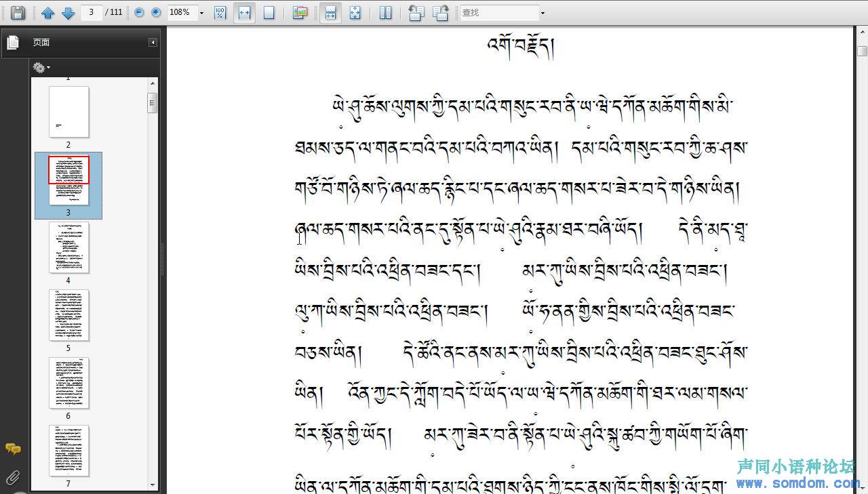The width and height of the screenshot is (868, 494).
Task: Select page 5 thumbnail
Action: [68, 315]
